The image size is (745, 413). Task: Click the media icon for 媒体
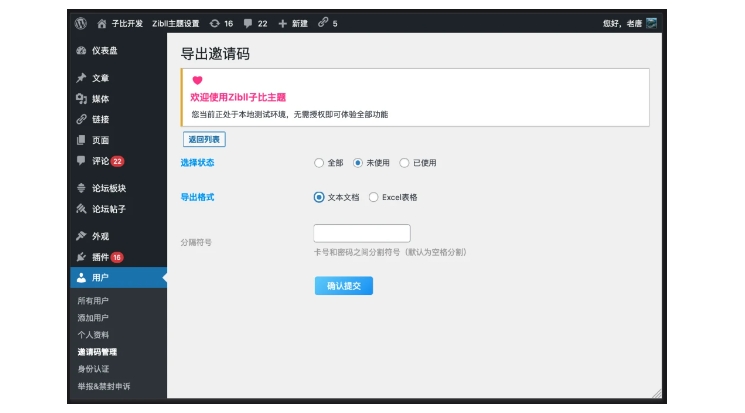coord(81,98)
